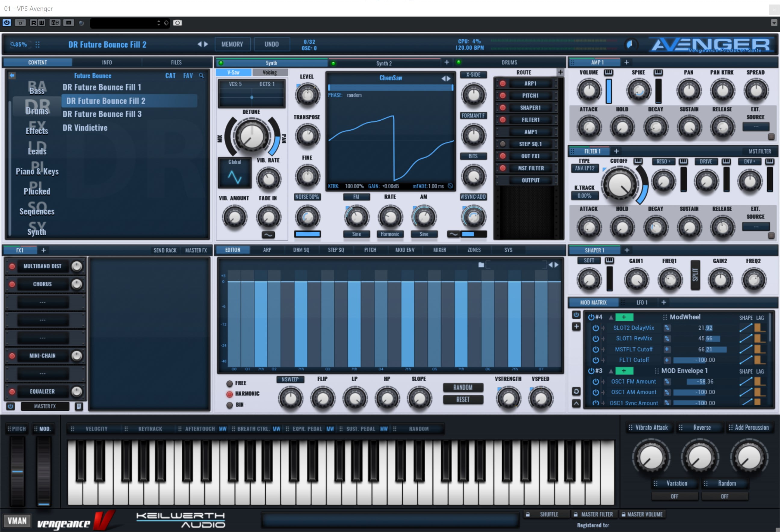Click the mod matrix power icon

[x=576, y=315]
